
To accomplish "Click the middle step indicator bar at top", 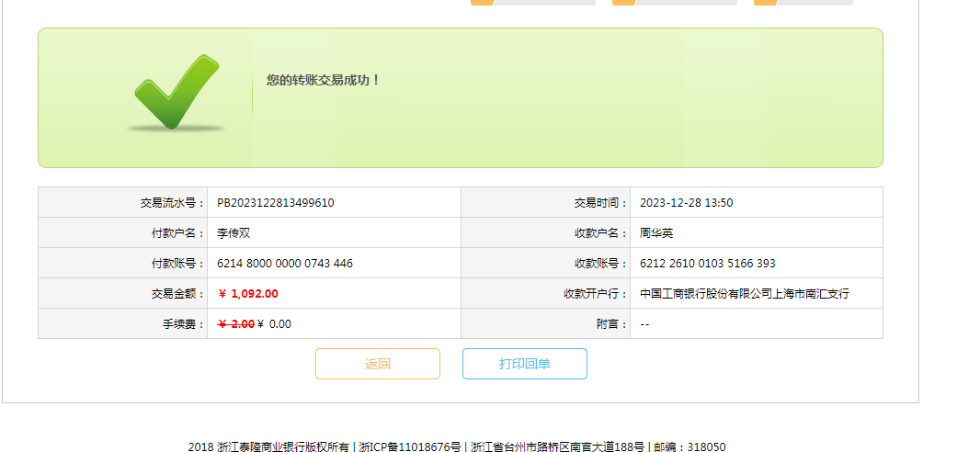I will (674, 2).
